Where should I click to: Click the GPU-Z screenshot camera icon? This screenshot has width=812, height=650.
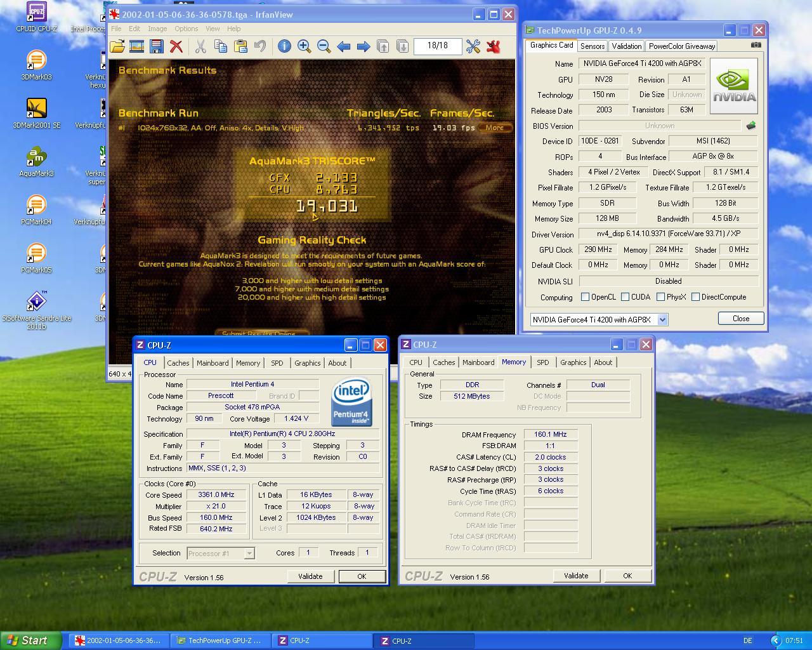(x=756, y=45)
